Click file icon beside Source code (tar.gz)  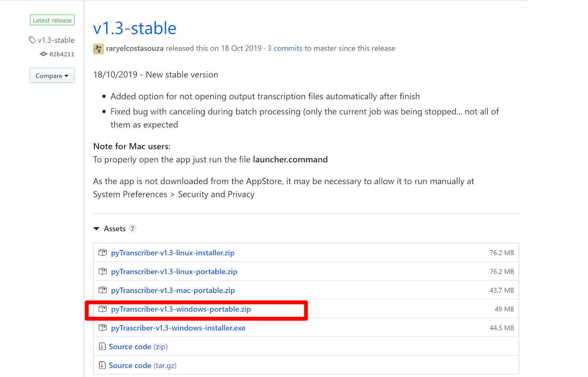tap(102, 365)
